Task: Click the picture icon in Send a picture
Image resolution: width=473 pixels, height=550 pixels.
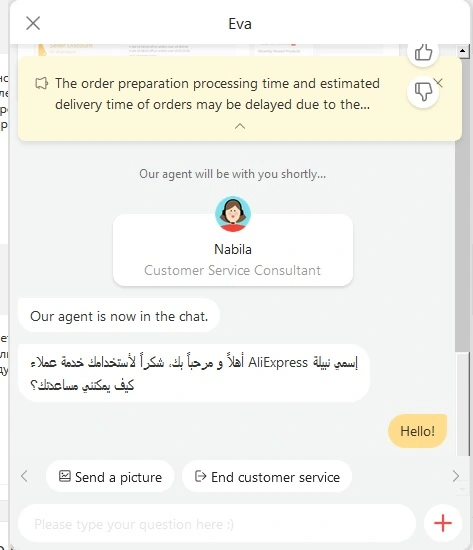Action: pyautogui.click(x=65, y=476)
